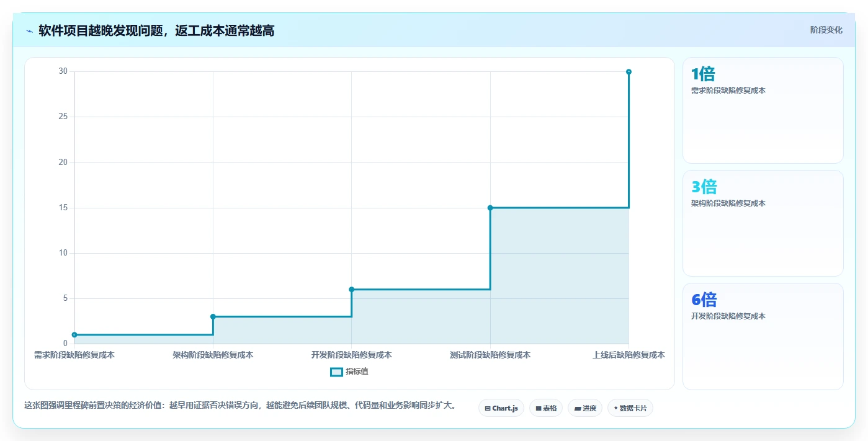Click the lightning icon beside the title
The height and width of the screenshot is (441, 868).
coord(30,31)
